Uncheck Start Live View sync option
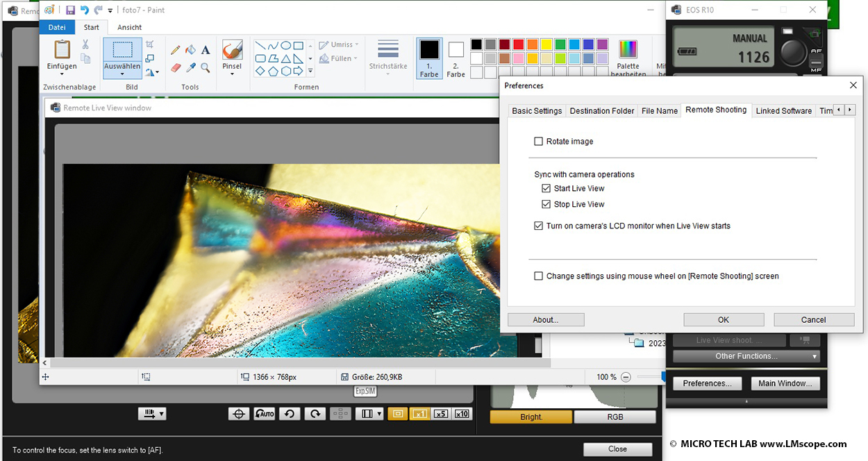Screen dimensions: 868x461 click(546, 189)
